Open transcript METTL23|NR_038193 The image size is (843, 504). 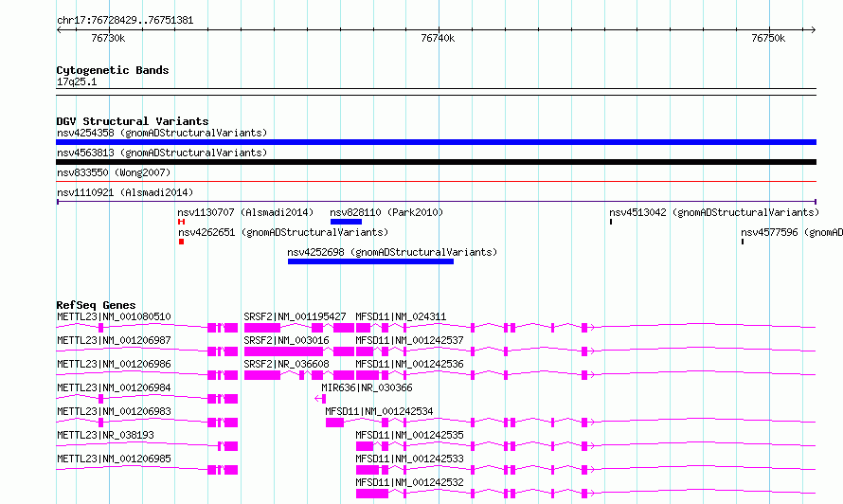click(x=105, y=435)
